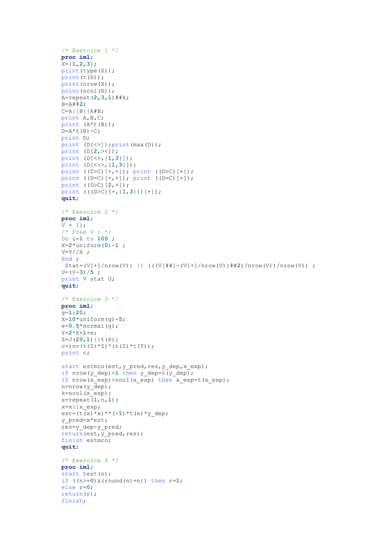Click the 'Do i=1 to 100 ;' loop line
The width and height of the screenshot is (392, 554).
88,239
